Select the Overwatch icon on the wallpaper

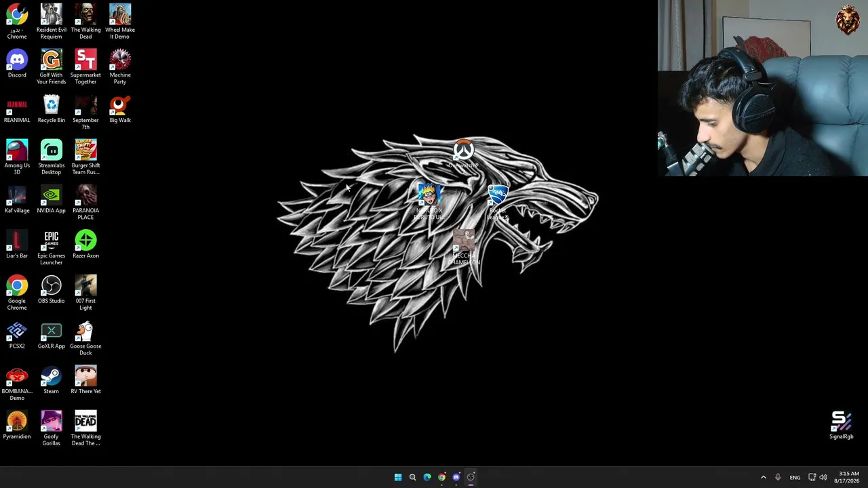tap(464, 155)
